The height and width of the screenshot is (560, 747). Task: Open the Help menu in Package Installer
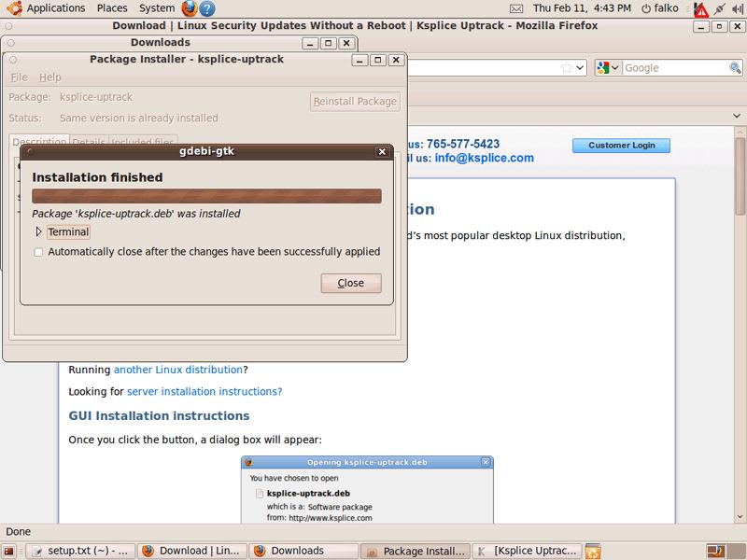(x=50, y=77)
